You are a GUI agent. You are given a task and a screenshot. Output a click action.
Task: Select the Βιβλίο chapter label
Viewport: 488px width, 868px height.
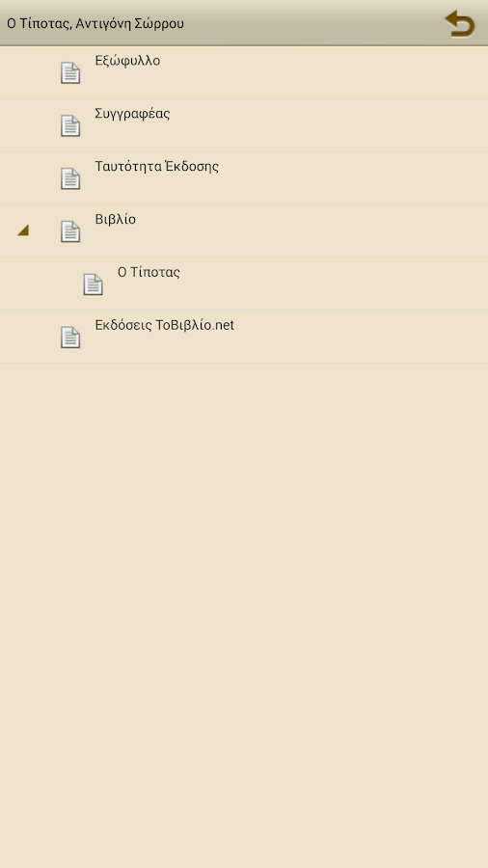[x=115, y=219]
